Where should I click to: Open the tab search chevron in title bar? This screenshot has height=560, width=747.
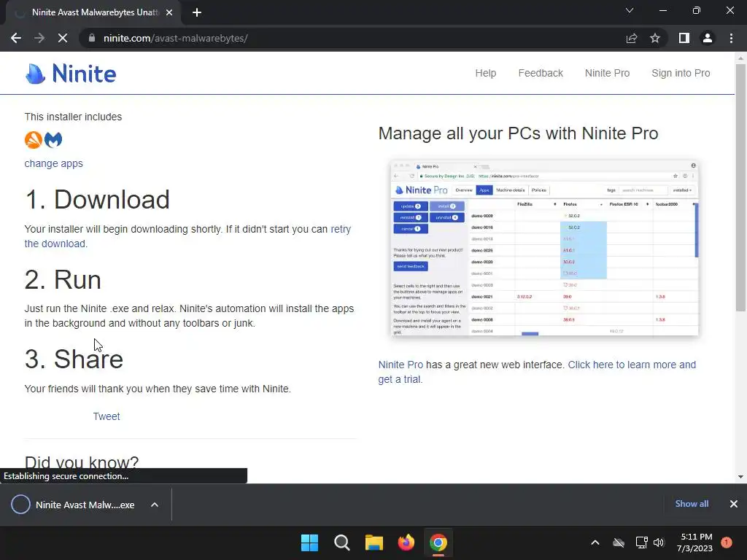pyautogui.click(x=630, y=10)
